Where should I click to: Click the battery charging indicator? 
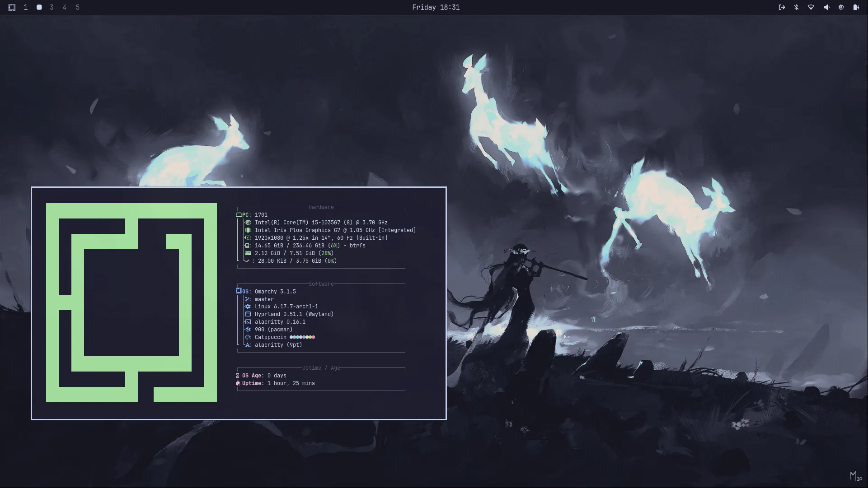[856, 7]
